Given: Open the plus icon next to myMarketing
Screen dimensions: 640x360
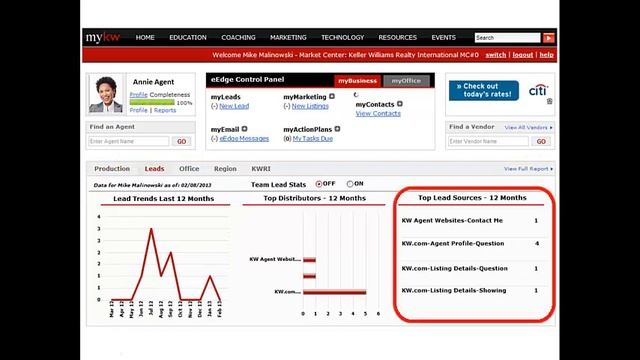Looking at the screenshot, I should coord(332,96).
